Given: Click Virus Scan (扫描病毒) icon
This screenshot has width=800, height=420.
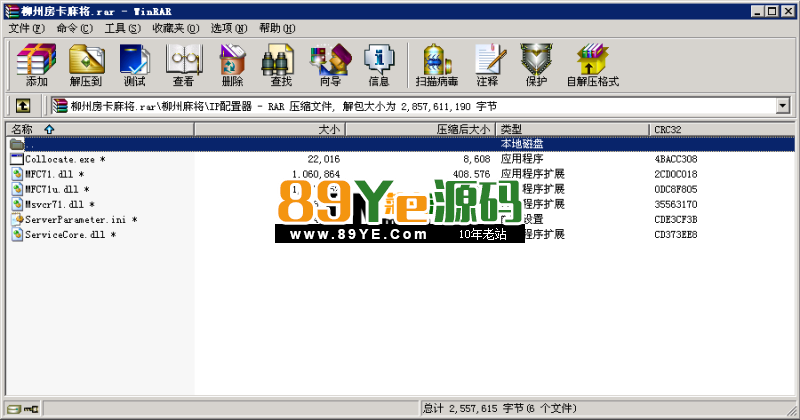Looking at the screenshot, I should 437,65.
